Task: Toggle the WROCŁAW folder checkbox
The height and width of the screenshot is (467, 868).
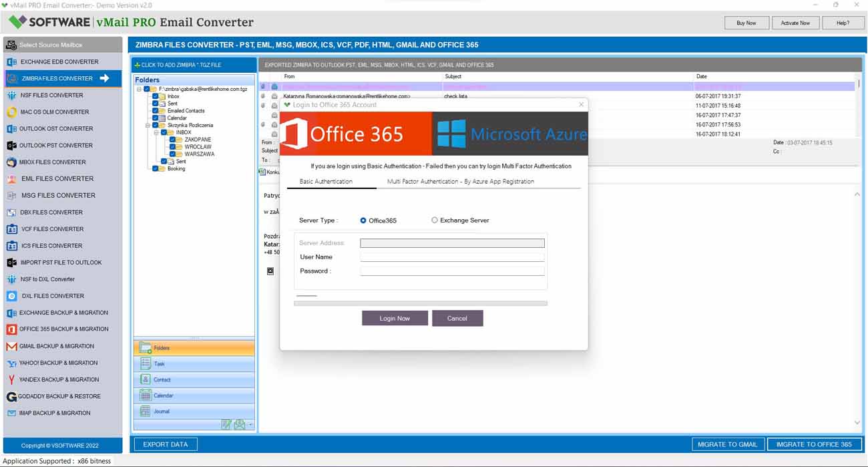Action: point(173,147)
